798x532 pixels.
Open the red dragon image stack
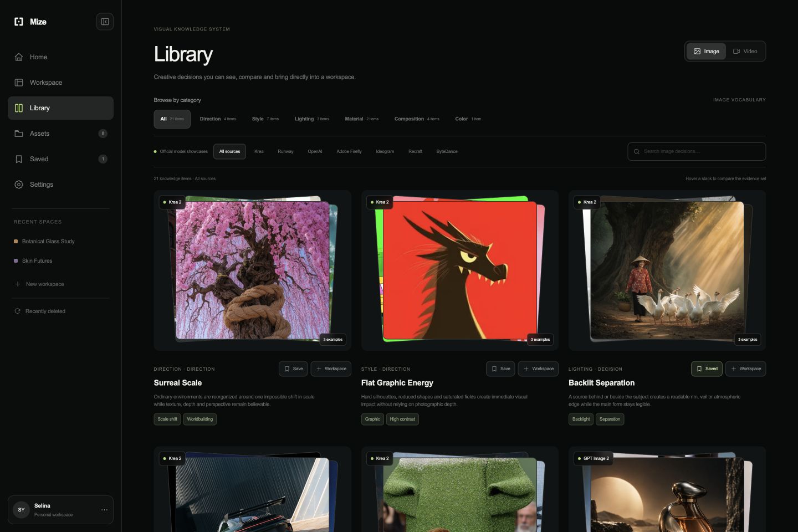point(460,270)
